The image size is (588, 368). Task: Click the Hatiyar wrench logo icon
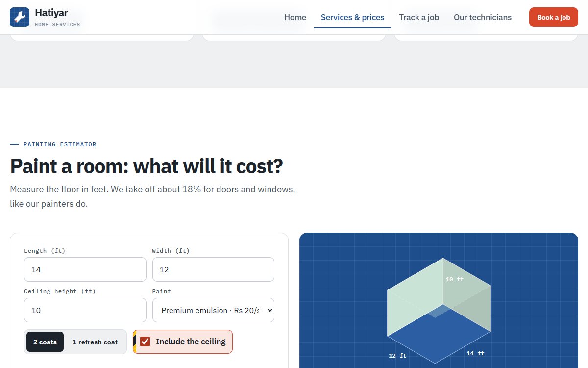(x=20, y=17)
